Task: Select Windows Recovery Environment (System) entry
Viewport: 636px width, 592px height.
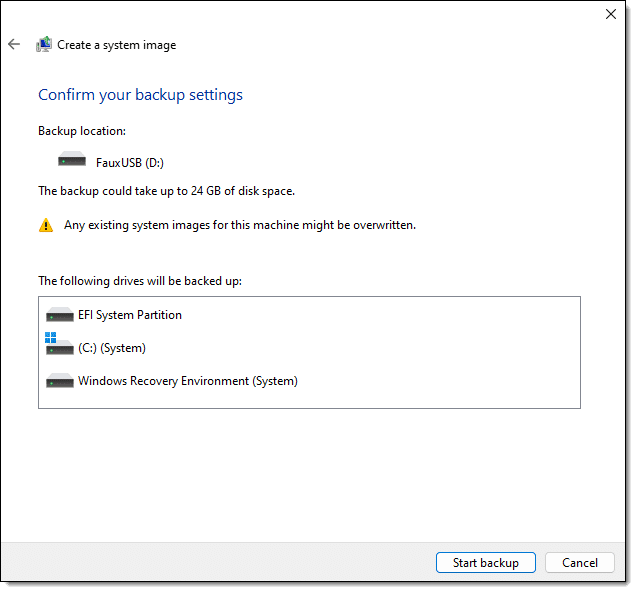Action: 188,381
